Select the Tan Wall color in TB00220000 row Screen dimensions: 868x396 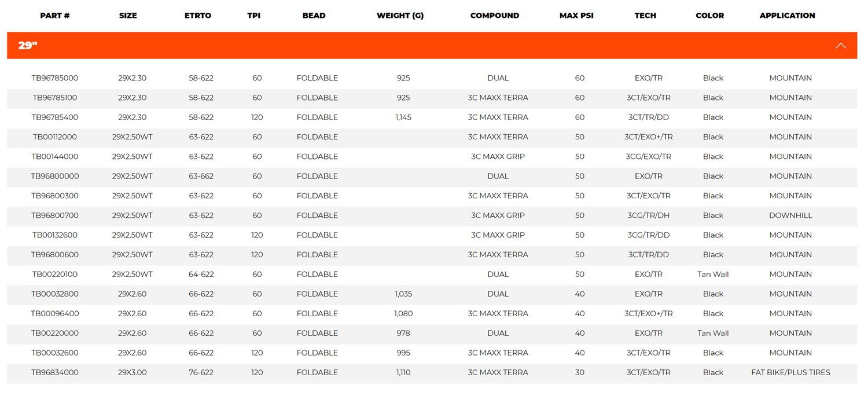point(713,334)
